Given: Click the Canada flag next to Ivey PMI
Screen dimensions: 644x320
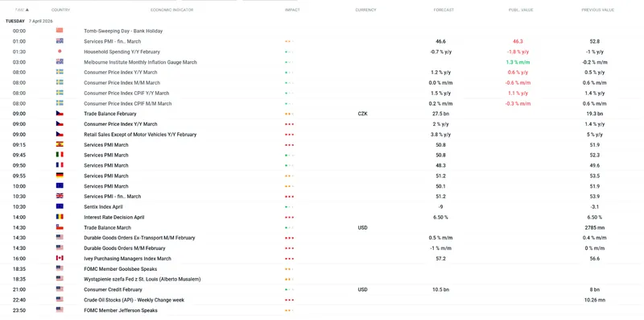Looking at the screenshot, I should pos(60,258).
